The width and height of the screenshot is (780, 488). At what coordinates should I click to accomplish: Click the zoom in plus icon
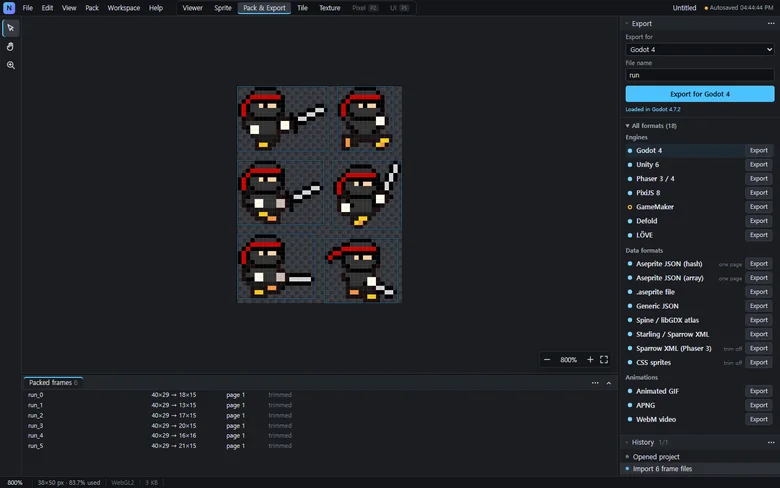click(590, 360)
